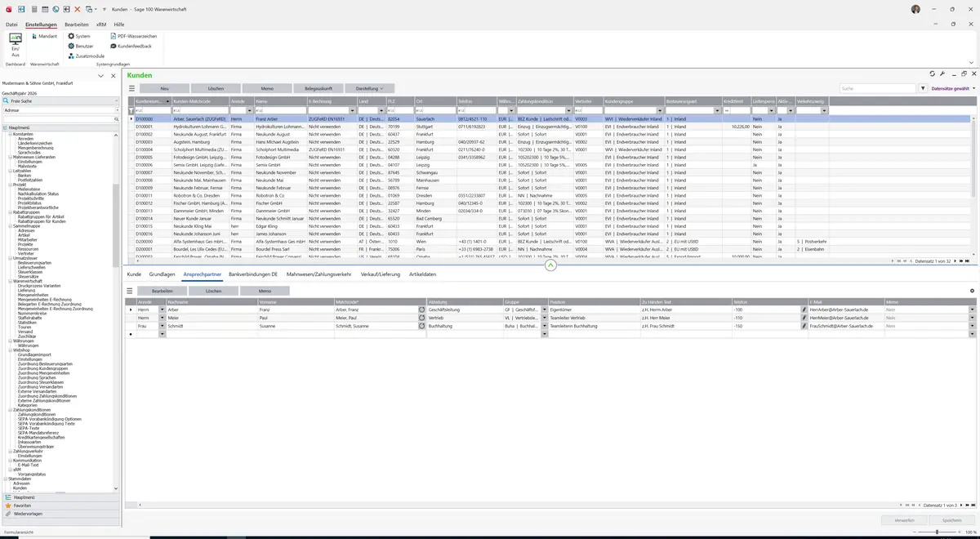Open the Artikeldaten tab
Viewport: 980px width, 539px height.
[423, 274]
